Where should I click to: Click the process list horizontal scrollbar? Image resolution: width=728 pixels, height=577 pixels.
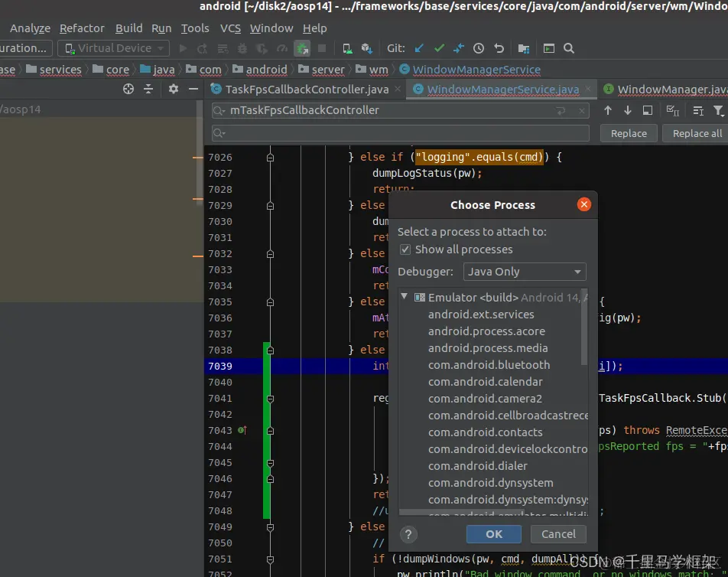pos(462,513)
